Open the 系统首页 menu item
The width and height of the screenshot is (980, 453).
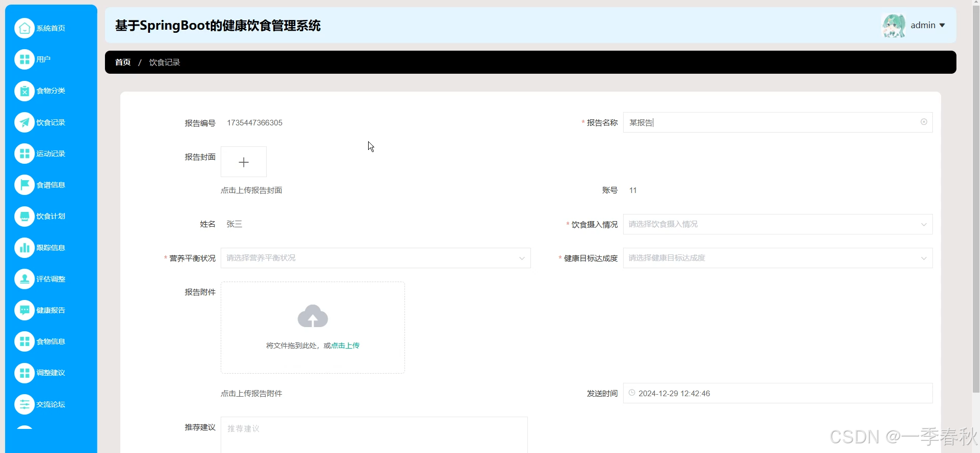(51, 28)
